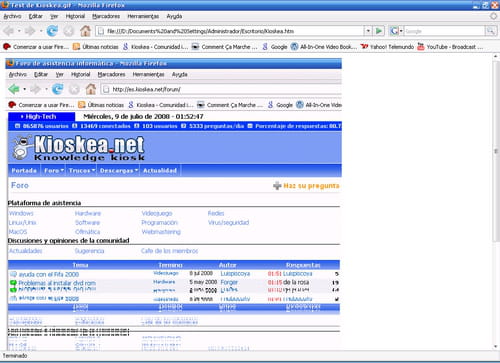This screenshot has height=363, width=500.
Task: Click the search magnifier icon in the search box
Action: point(490,31)
